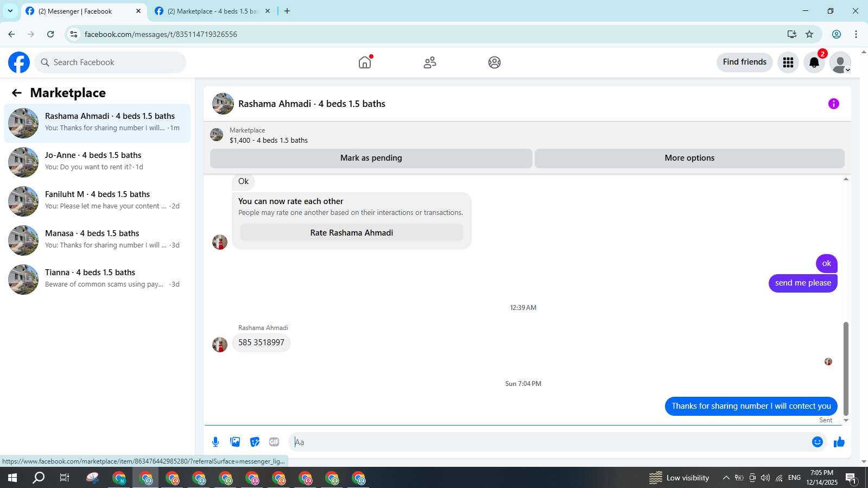Focus the Aa message input
Image resolution: width=868 pixels, height=488 pixels.
coord(548,442)
